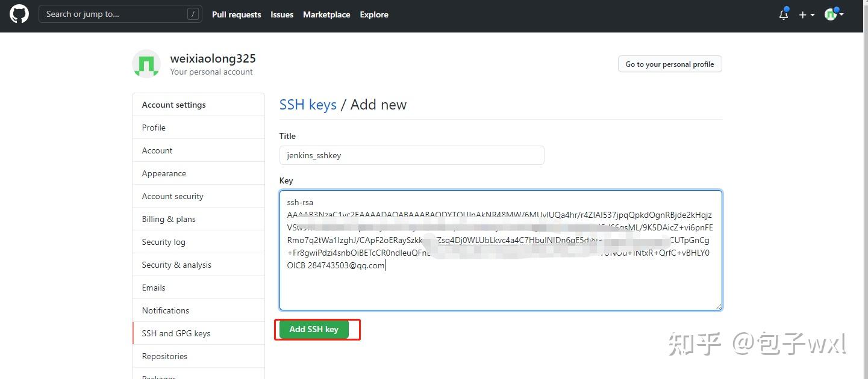Click the Add SSH key button
The image size is (868, 379).
(313, 329)
